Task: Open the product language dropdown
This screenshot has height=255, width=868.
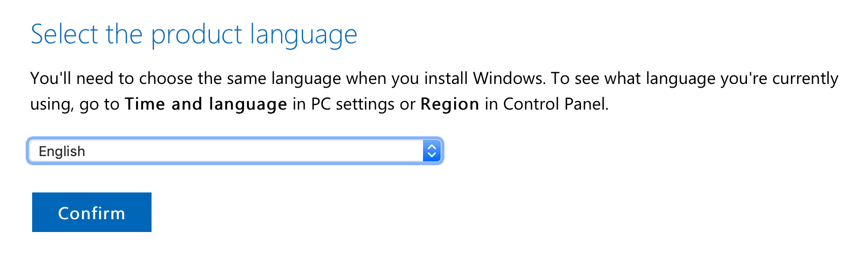Action: click(235, 151)
